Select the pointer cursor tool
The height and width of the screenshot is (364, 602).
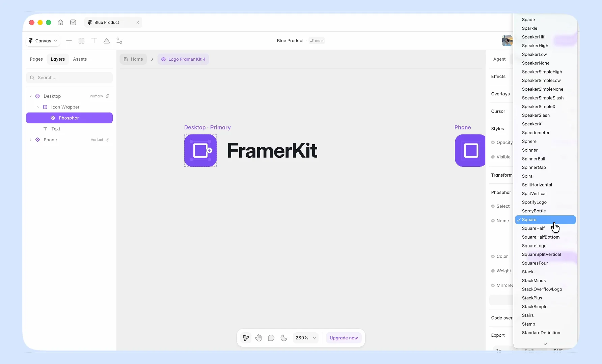(x=246, y=338)
